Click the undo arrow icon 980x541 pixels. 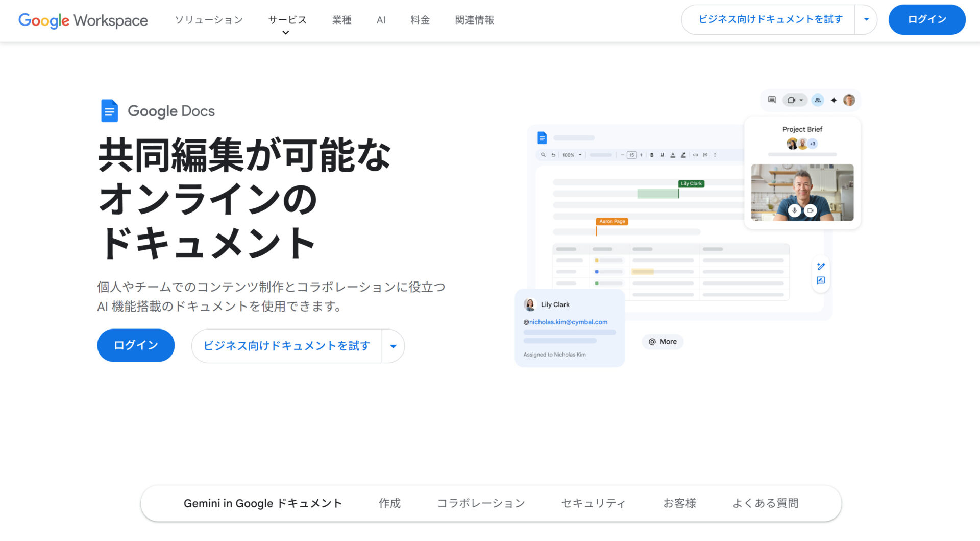click(553, 155)
